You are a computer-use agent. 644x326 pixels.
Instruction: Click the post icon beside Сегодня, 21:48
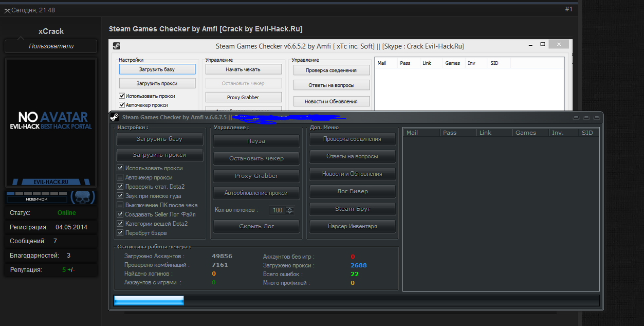7,10
